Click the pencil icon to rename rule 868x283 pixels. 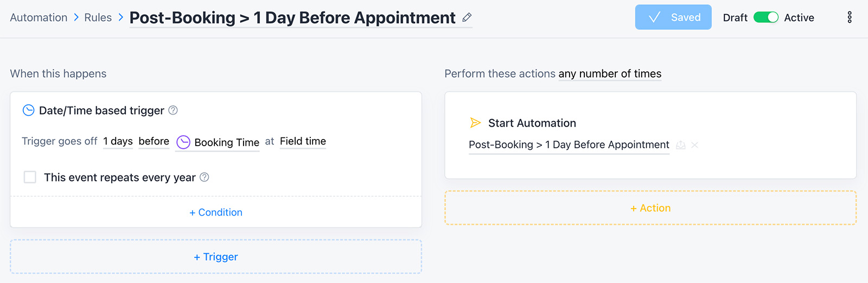[x=467, y=17]
